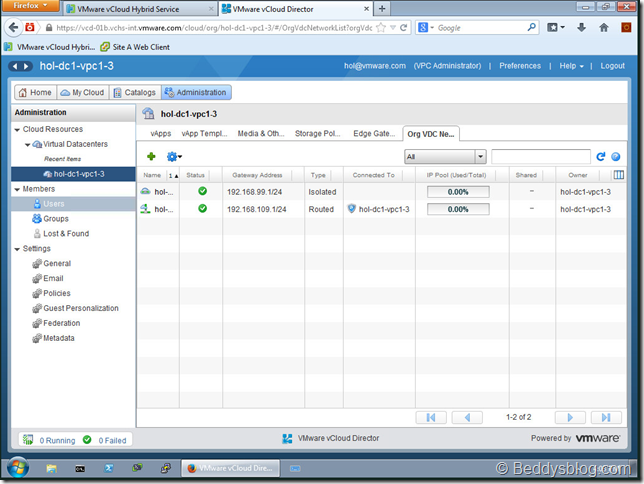644x484 pixels.
Task: Click the browser back button
Action: [13, 28]
